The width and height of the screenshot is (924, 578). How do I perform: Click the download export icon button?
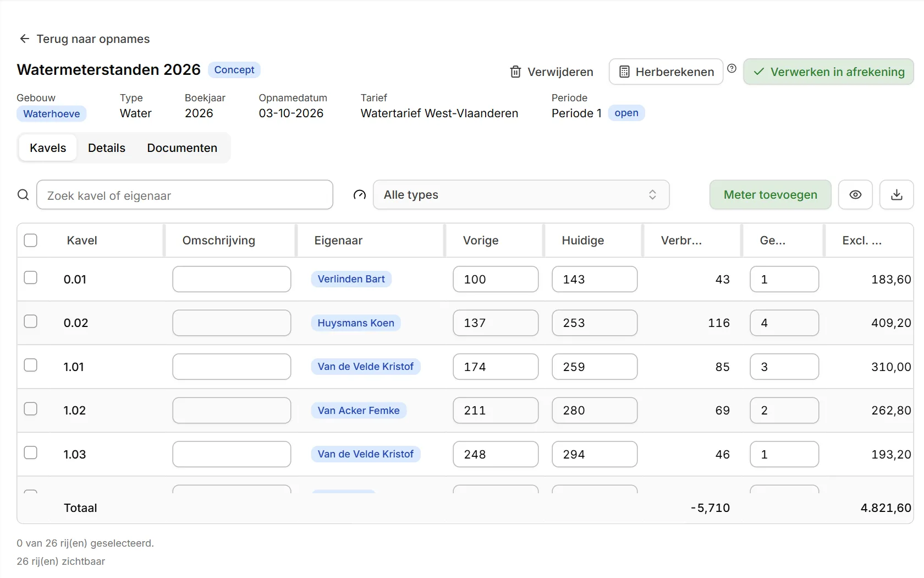[x=897, y=195]
